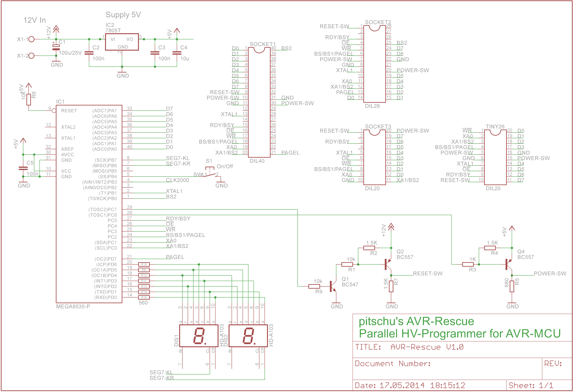The width and height of the screenshot is (573, 392).
Task: Select the Q2 BC557 transistor symbol
Action: coord(388,264)
